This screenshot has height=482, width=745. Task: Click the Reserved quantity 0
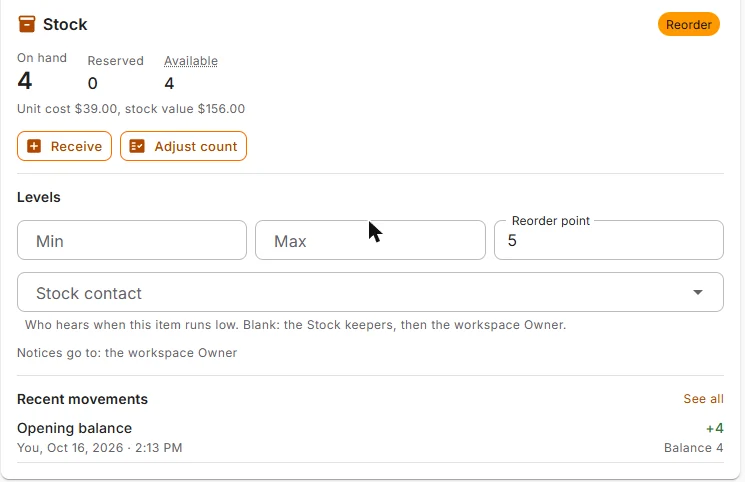point(93,84)
